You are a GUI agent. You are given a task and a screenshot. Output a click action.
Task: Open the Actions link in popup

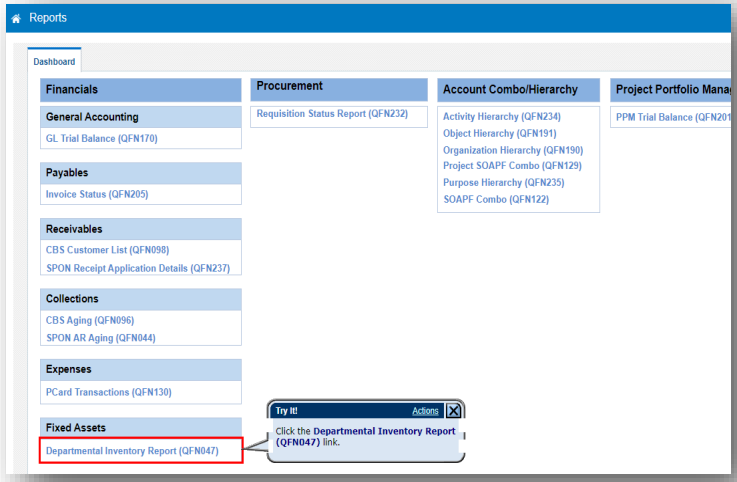(425, 411)
